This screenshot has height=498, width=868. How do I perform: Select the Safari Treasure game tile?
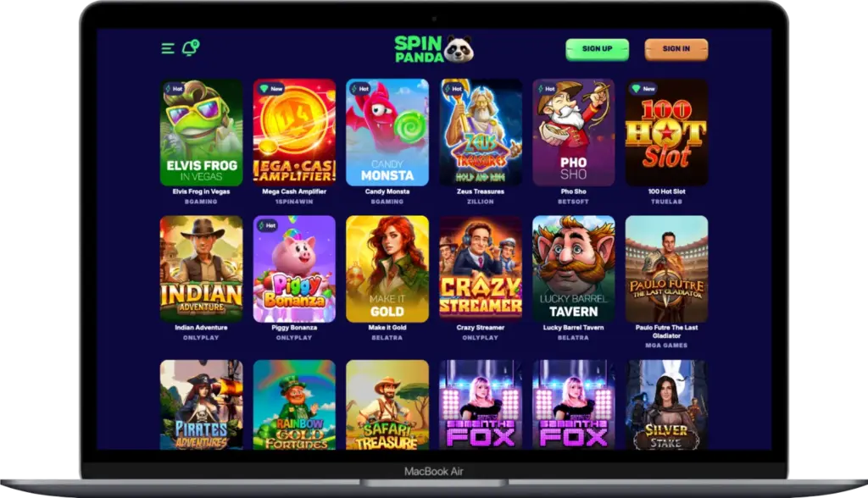(387, 405)
